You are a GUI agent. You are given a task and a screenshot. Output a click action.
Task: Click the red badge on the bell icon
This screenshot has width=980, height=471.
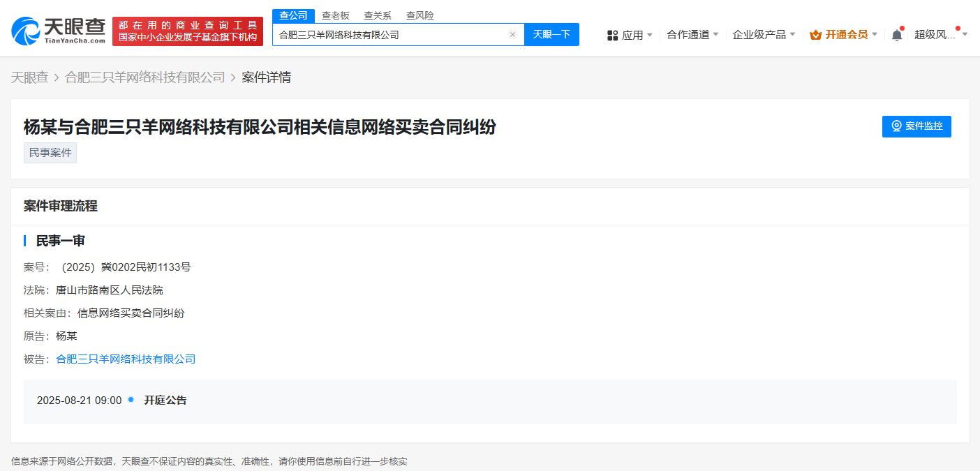(x=903, y=27)
